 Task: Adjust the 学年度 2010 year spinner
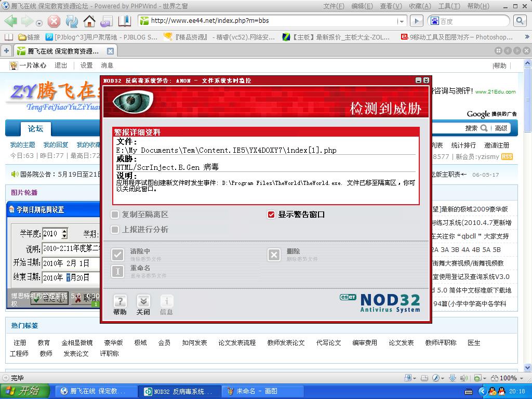tap(64, 234)
